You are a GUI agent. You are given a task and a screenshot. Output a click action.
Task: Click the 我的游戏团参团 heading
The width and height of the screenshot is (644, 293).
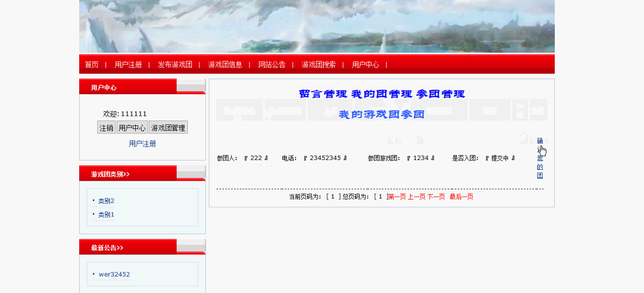[x=381, y=114]
